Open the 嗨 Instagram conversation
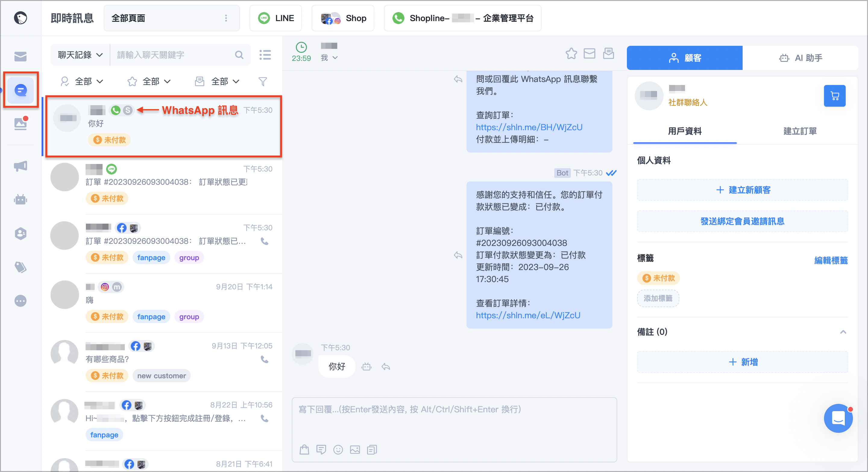The image size is (868, 472). coord(163,303)
